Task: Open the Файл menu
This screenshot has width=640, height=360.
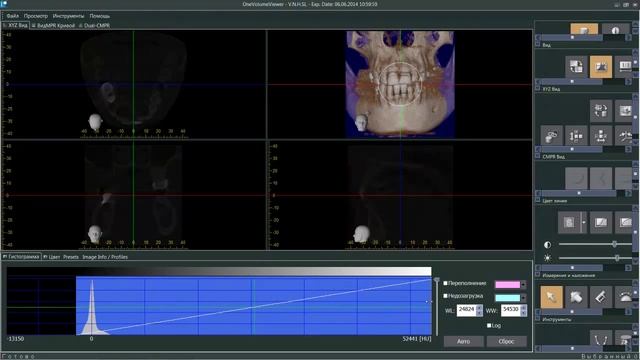Action: pyautogui.click(x=13, y=16)
